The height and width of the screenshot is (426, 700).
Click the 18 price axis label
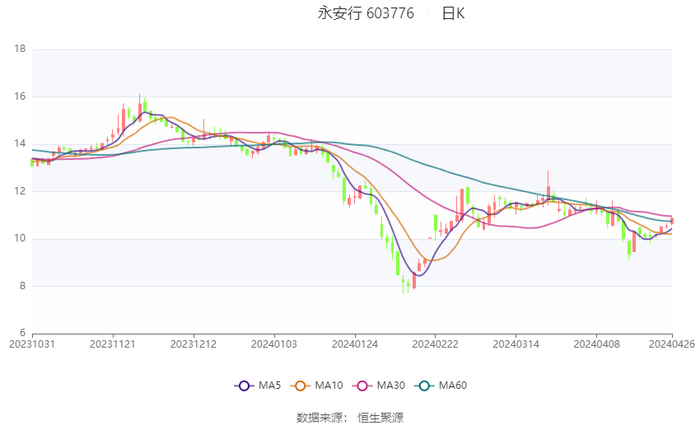[x=20, y=49]
